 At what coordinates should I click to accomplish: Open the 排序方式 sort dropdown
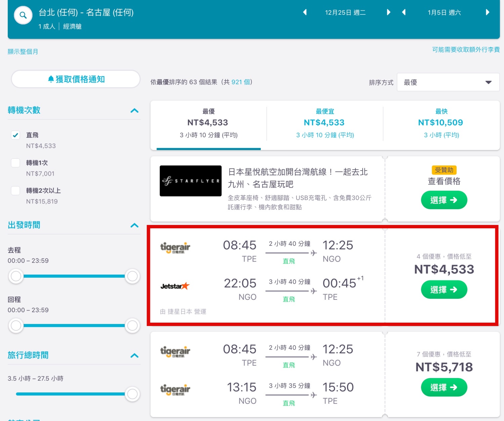(448, 82)
